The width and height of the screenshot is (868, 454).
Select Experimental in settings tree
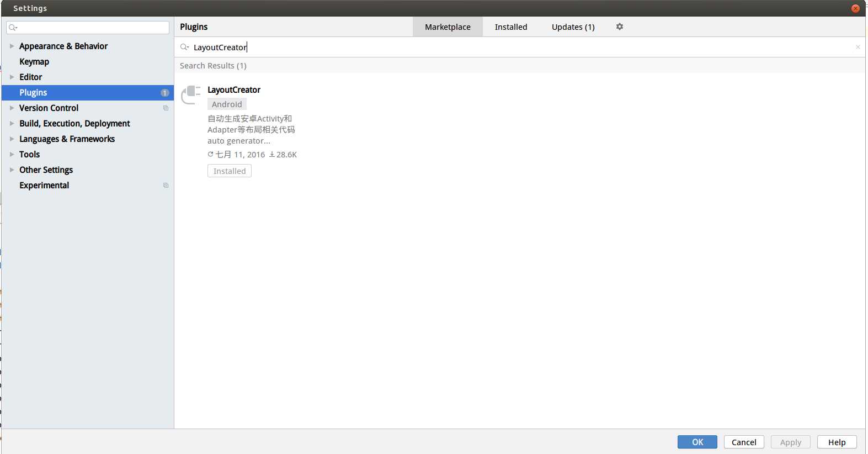tap(44, 185)
